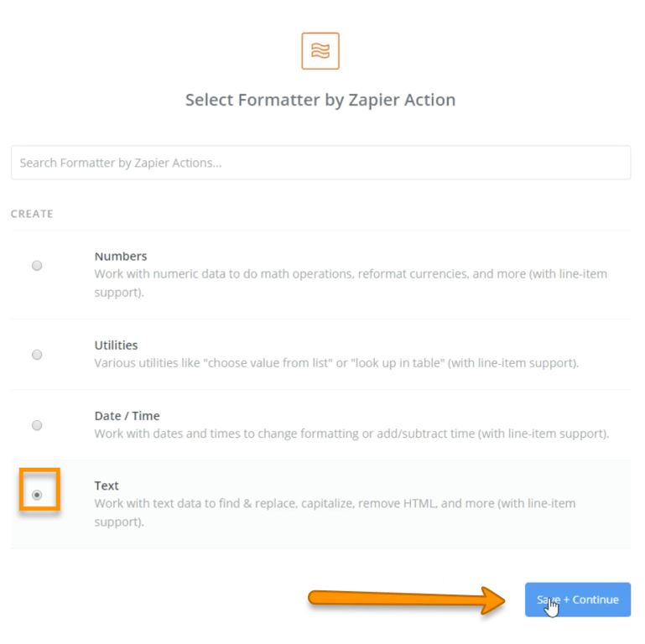
Task: Click the Numbers description about math operations
Action: pos(351,282)
